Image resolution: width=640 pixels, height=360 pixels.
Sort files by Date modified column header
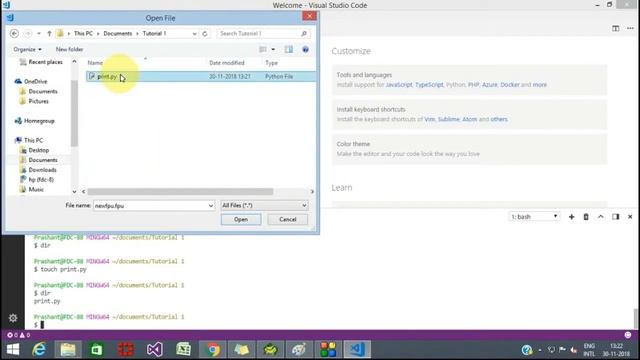coord(227,63)
